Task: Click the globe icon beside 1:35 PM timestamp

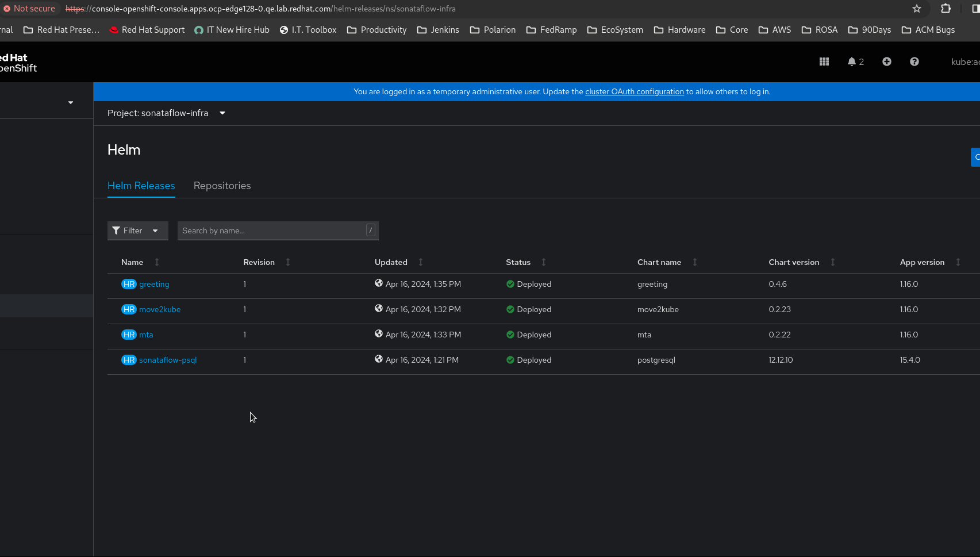Action: tap(379, 283)
